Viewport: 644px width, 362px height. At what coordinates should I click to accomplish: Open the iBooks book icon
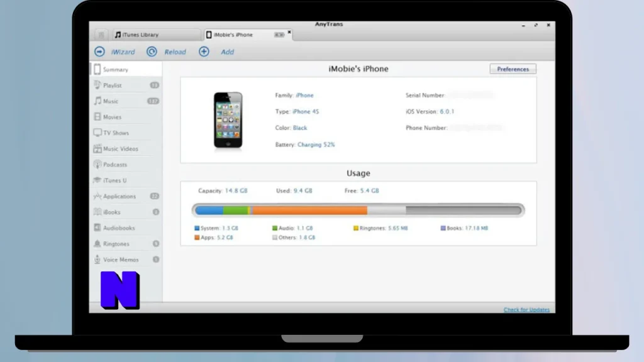pyautogui.click(x=97, y=212)
